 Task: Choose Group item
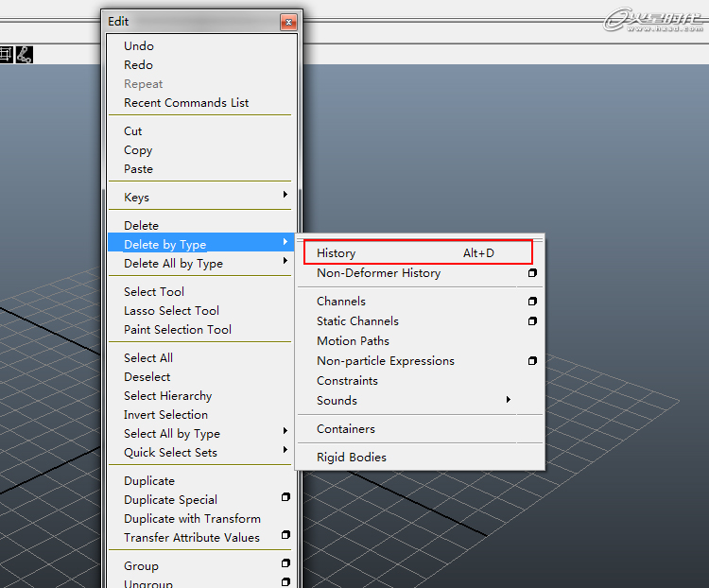coord(141,566)
